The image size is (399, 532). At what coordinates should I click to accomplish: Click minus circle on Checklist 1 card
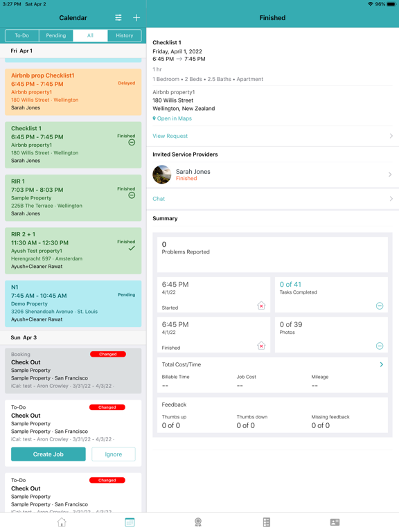132,143
